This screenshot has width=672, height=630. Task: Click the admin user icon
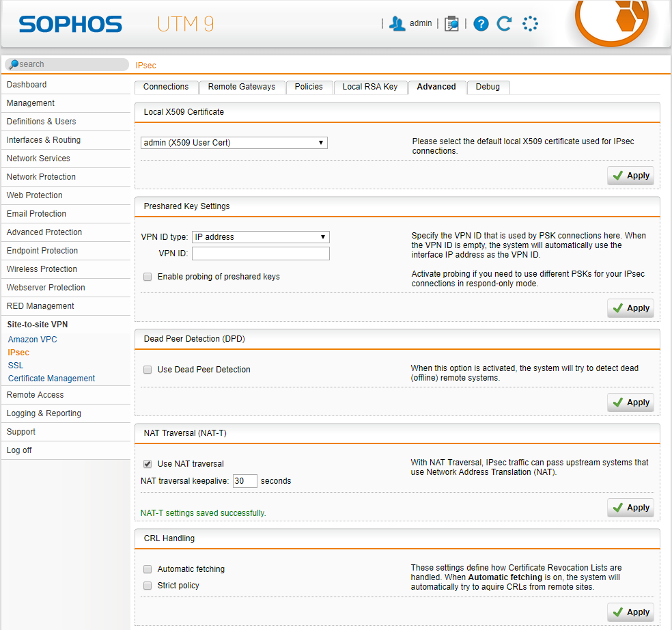tap(397, 24)
